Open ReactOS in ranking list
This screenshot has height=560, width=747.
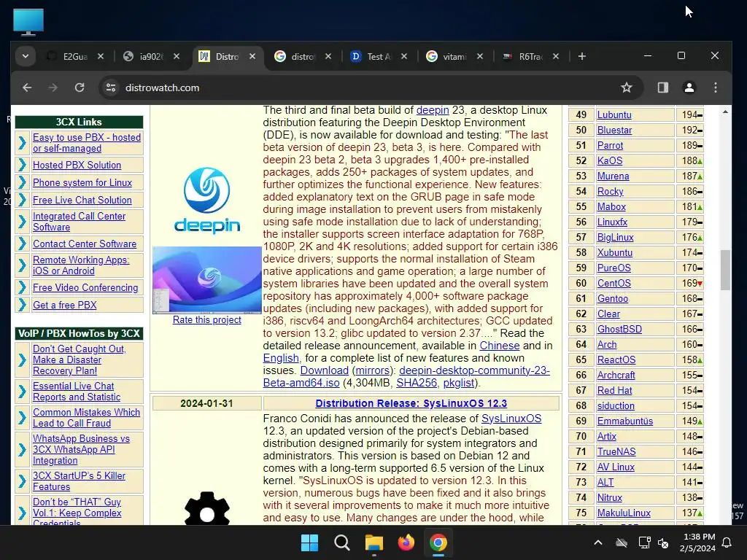click(x=616, y=359)
